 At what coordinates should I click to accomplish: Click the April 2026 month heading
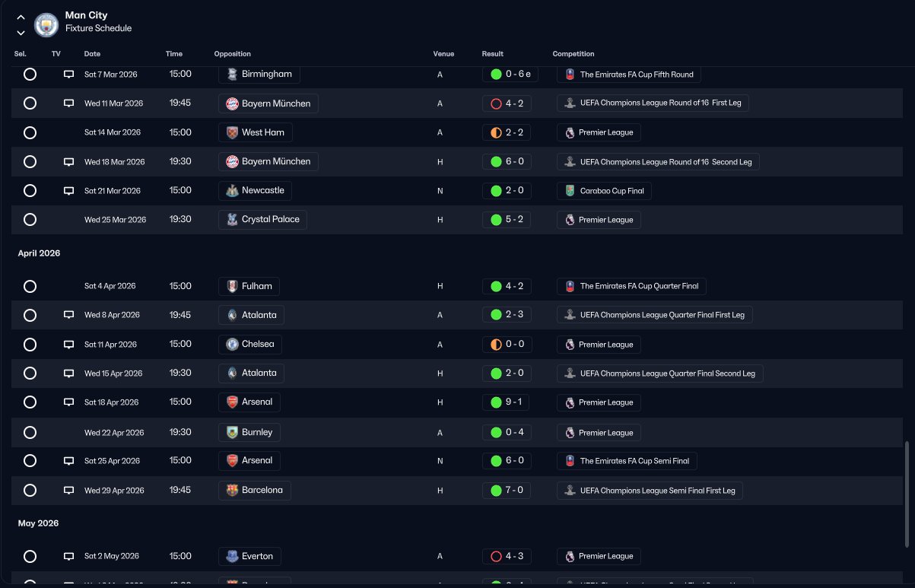(39, 253)
